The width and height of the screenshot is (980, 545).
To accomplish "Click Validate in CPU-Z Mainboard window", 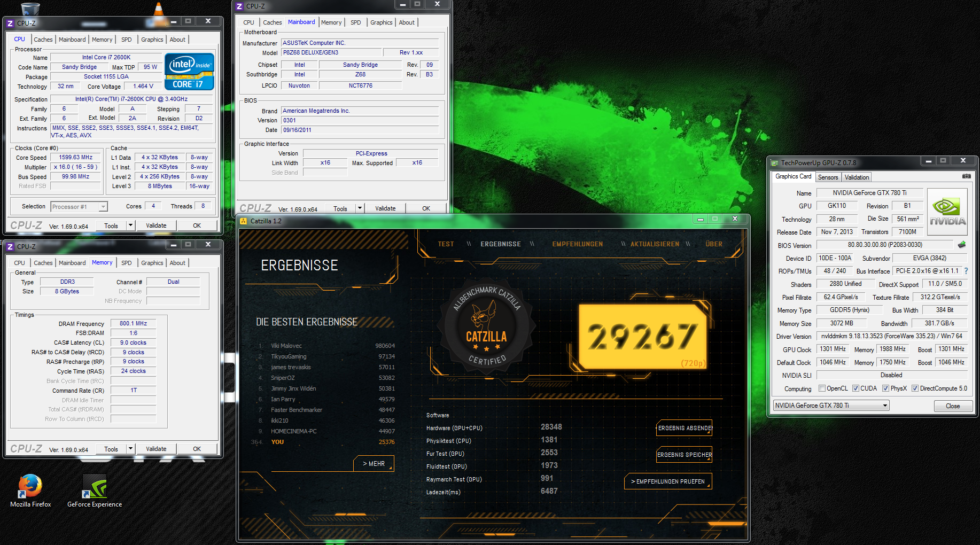I will [x=385, y=208].
